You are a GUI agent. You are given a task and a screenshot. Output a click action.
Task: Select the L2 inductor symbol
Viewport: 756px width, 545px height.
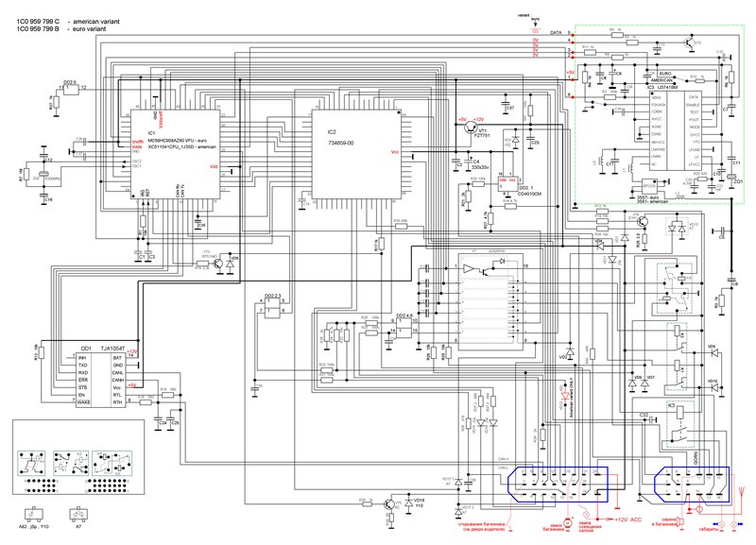[680, 197]
